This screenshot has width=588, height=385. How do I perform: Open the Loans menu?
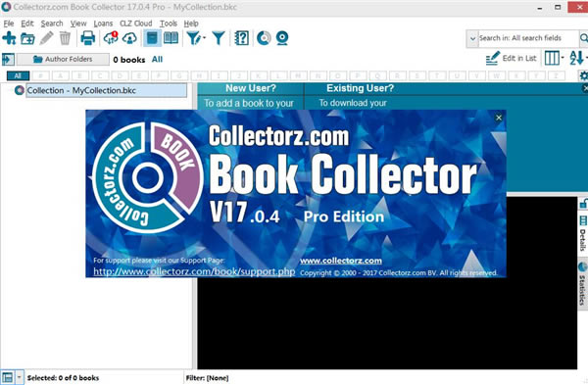pos(103,24)
